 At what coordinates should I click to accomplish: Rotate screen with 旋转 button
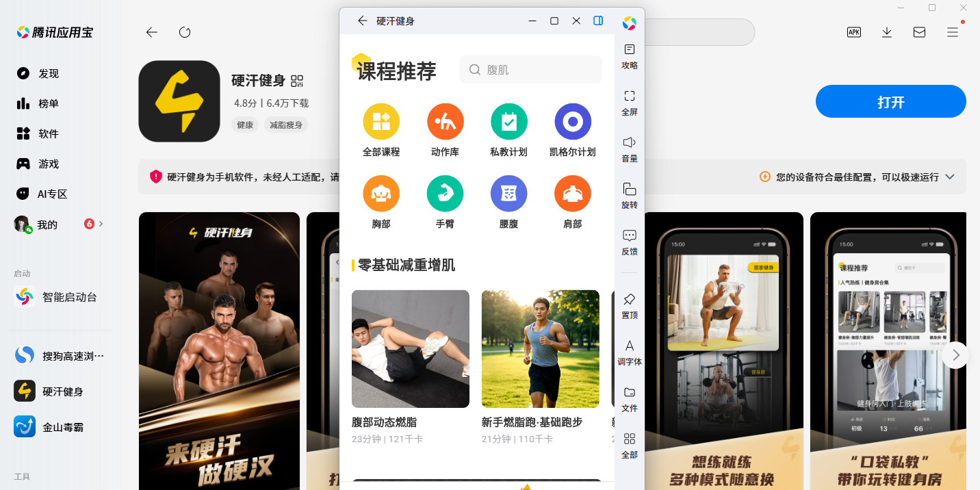coord(630,196)
